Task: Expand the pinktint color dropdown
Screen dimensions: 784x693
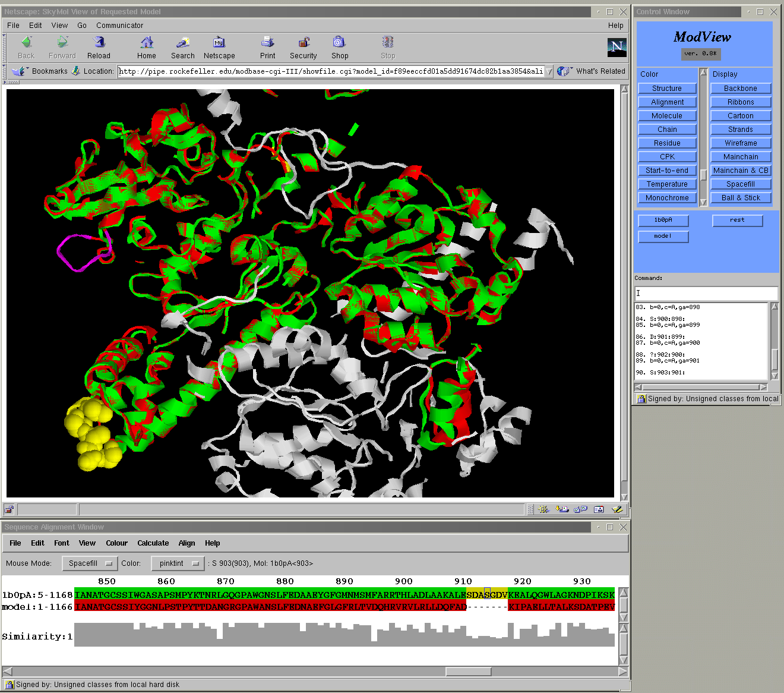Action: click(178, 563)
